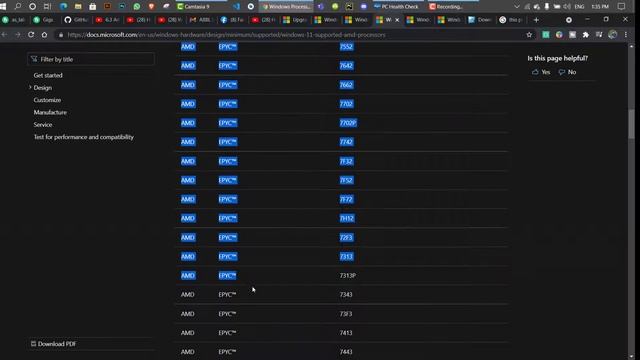
Task: Go back in the browser
Action: tap(4, 35)
